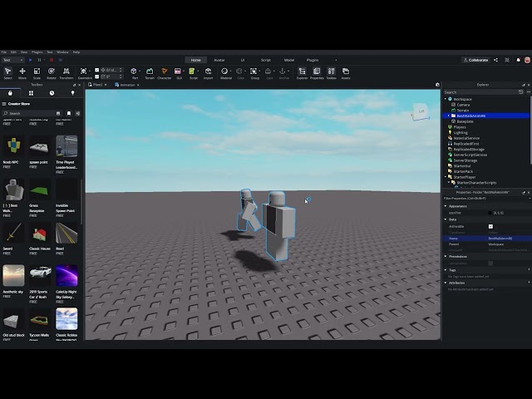Image resolution: width=532 pixels, height=399 pixels.
Task: Select Baseplate in the Explorer
Action: 465,121
